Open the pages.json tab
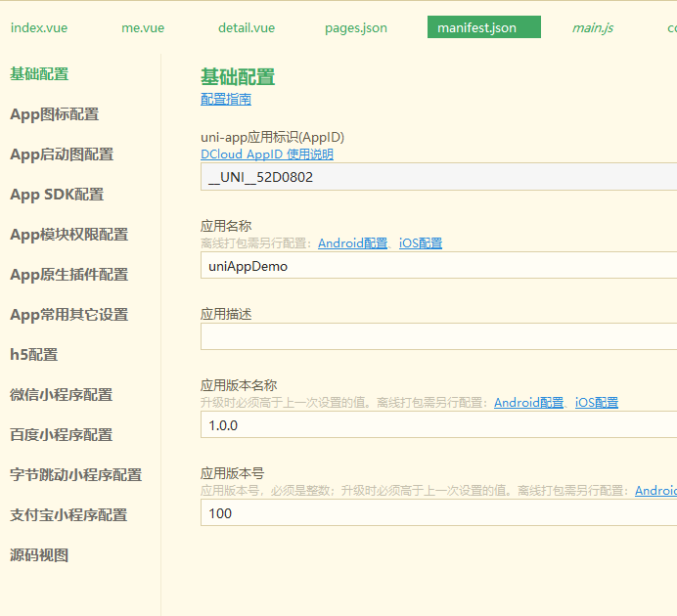677x616 pixels. point(356,27)
